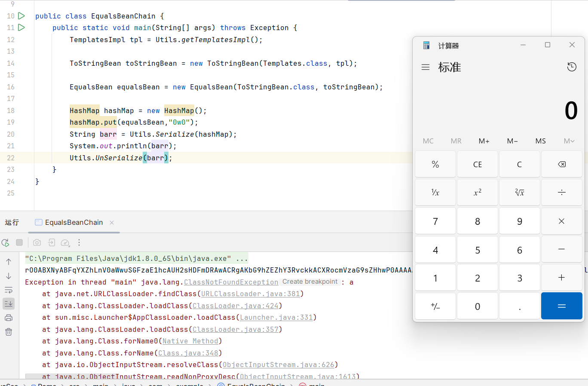Open the ClassLoader.java:357 stack link
This screenshot has width=588, height=386.
[x=236, y=329]
